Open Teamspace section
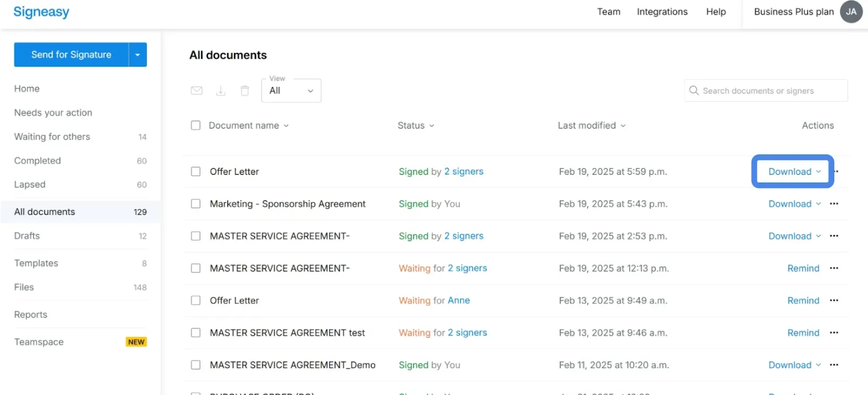 39,342
